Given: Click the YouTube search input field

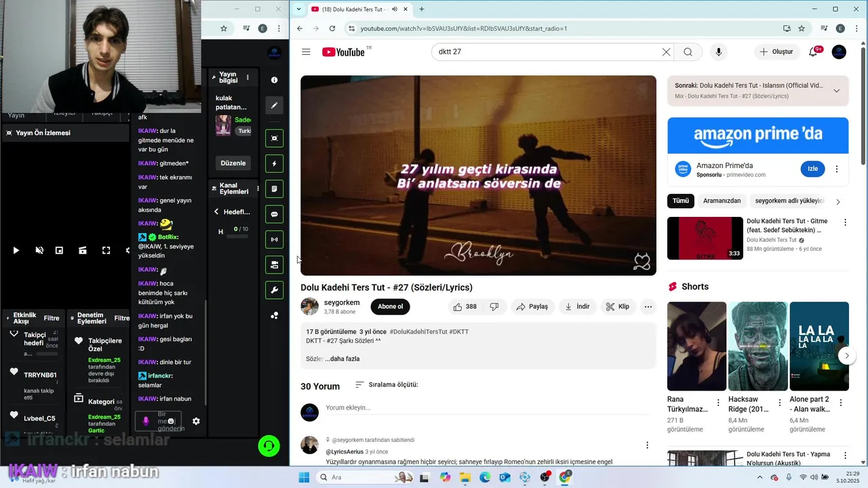Looking at the screenshot, I should coord(548,52).
